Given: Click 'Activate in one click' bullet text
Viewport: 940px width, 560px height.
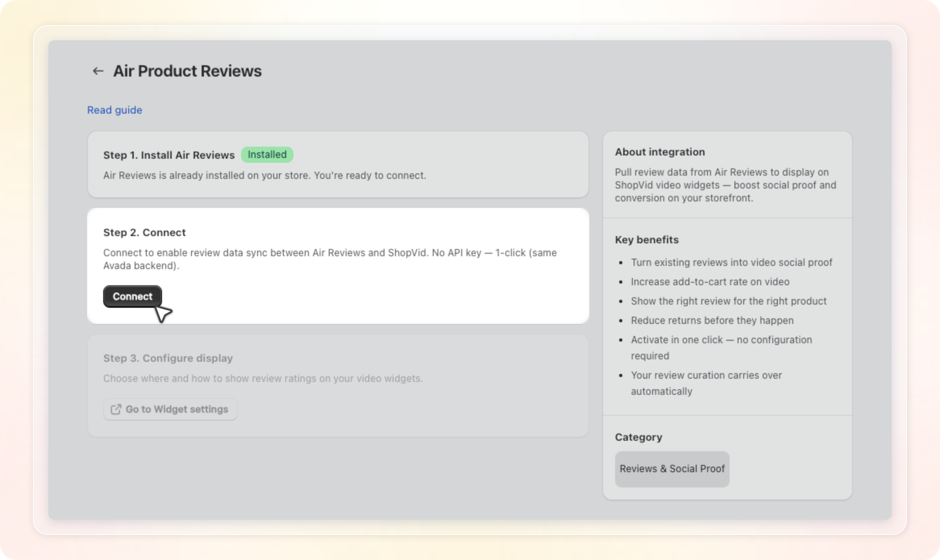Looking at the screenshot, I should click(x=721, y=348).
